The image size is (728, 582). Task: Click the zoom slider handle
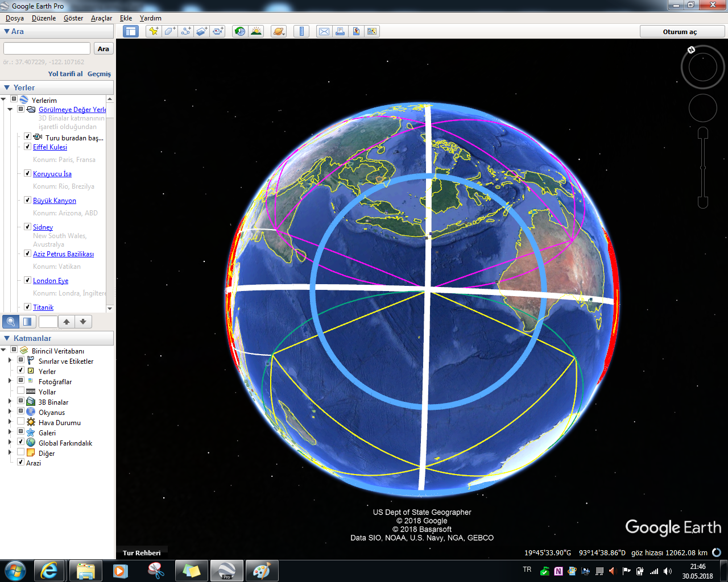click(703, 168)
